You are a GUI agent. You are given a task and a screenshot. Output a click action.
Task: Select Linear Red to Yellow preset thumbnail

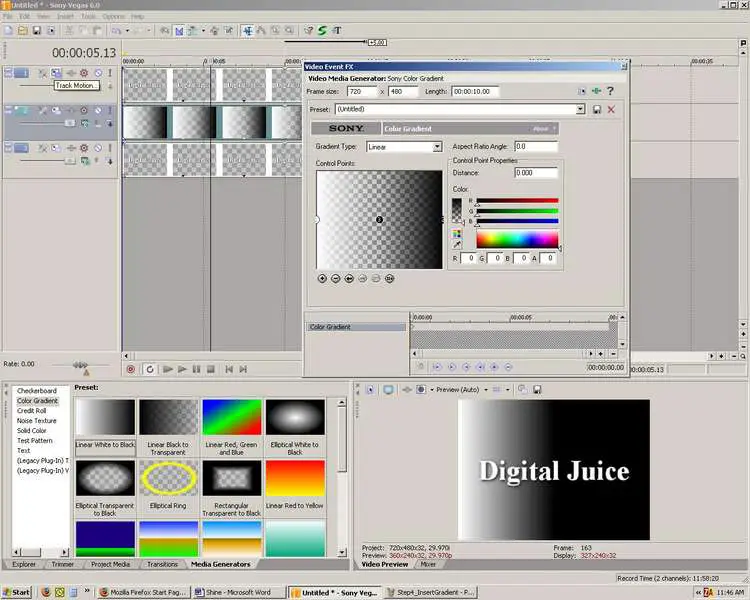tap(295, 478)
